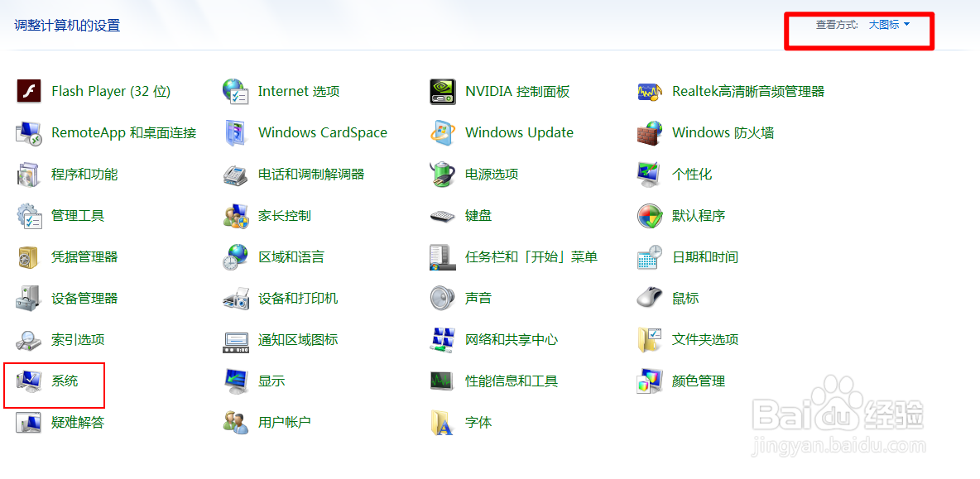Click the Windows 防火墙 brick wall icon

click(650, 133)
